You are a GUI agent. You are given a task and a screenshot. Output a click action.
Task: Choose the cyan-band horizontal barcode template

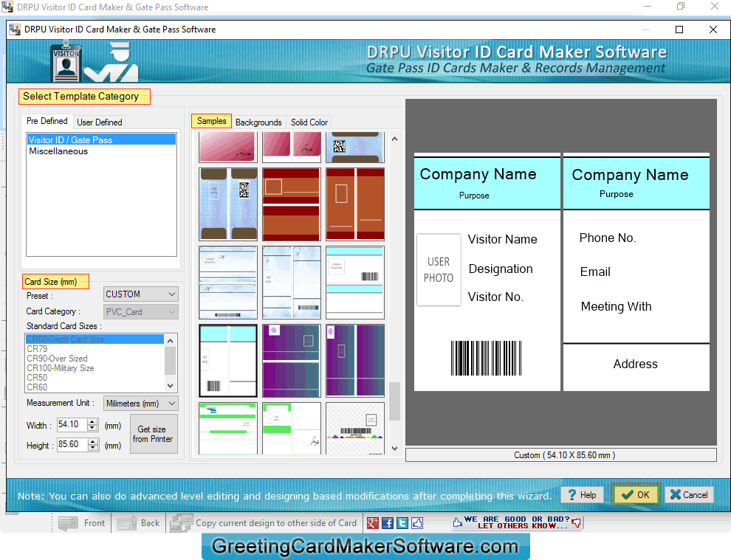click(x=354, y=283)
